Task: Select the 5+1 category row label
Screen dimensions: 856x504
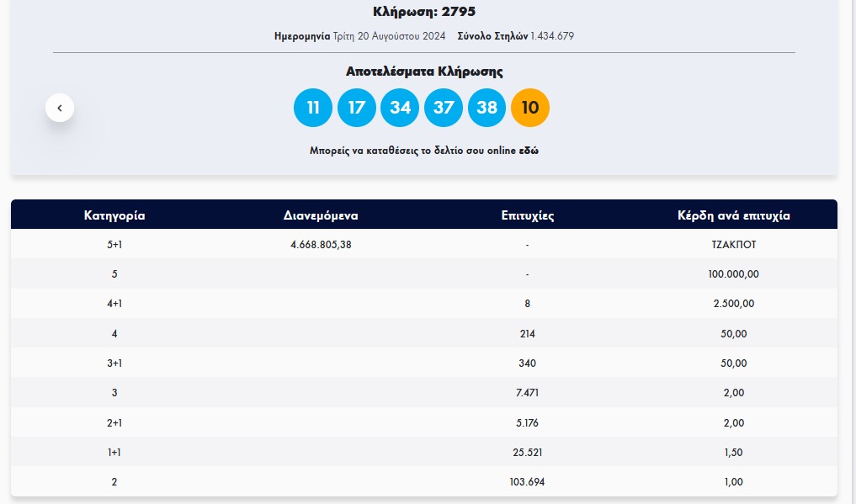Action: click(x=114, y=245)
